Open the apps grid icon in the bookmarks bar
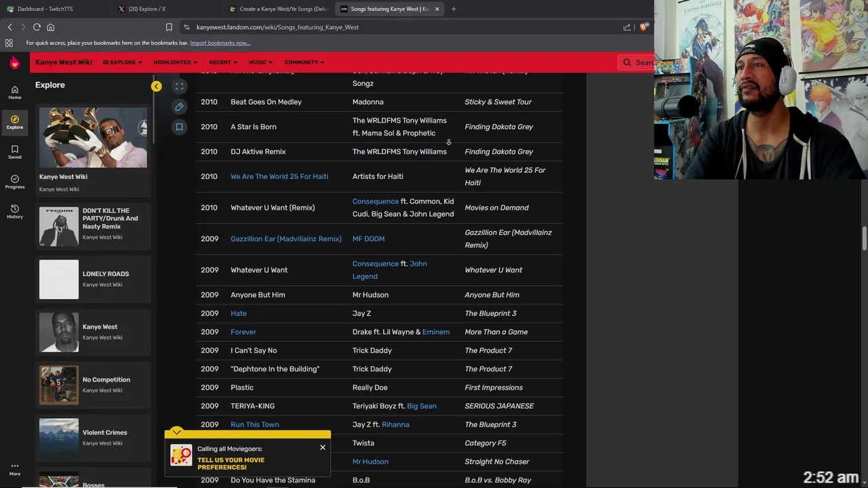 click(x=9, y=43)
